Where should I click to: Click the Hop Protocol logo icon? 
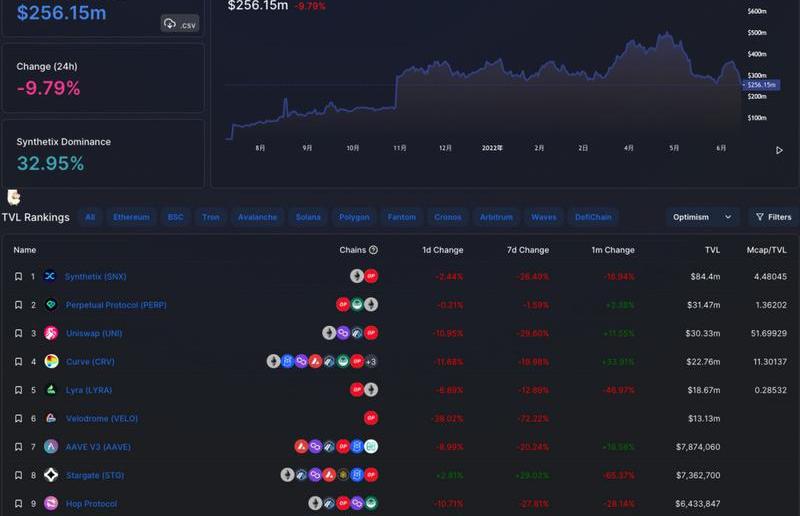pyautogui.click(x=51, y=504)
